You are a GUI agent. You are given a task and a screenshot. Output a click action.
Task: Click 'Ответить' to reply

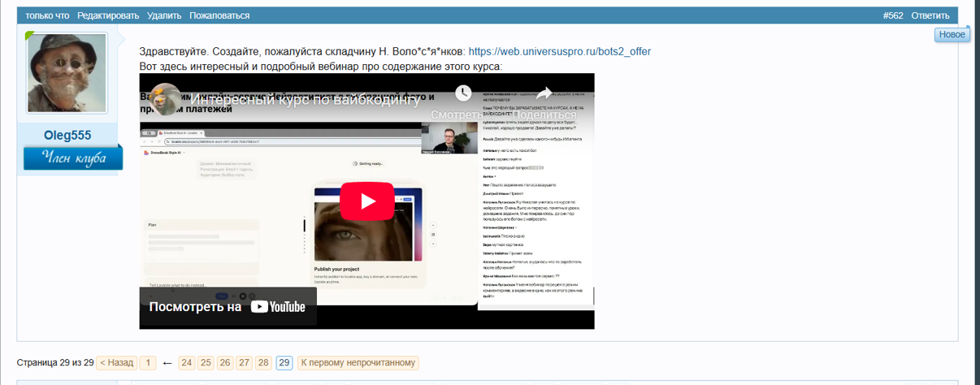[x=930, y=15]
